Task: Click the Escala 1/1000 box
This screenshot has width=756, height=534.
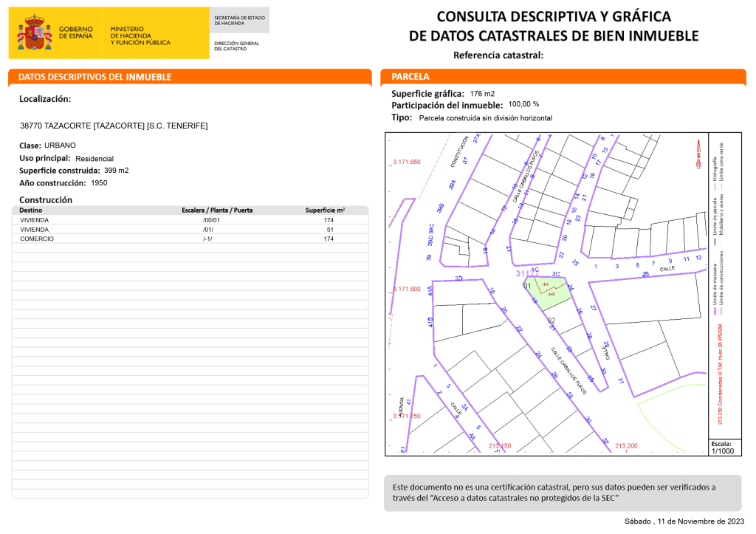Action: click(723, 448)
